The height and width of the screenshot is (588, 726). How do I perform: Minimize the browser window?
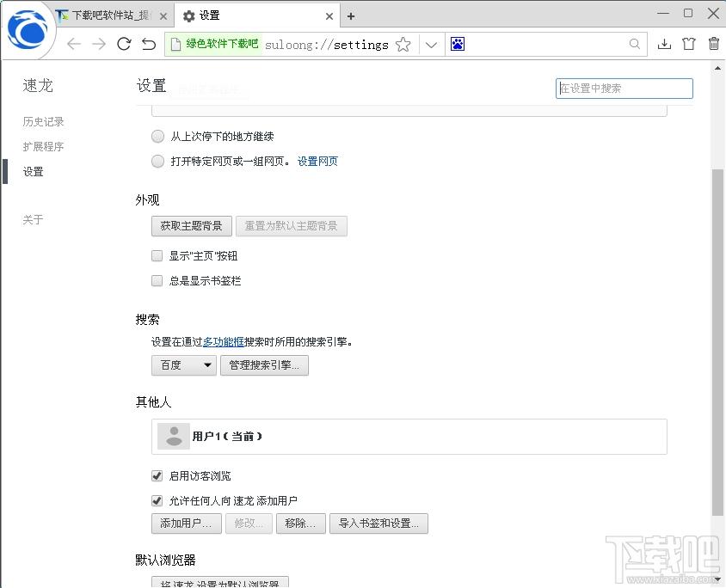tap(663, 14)
